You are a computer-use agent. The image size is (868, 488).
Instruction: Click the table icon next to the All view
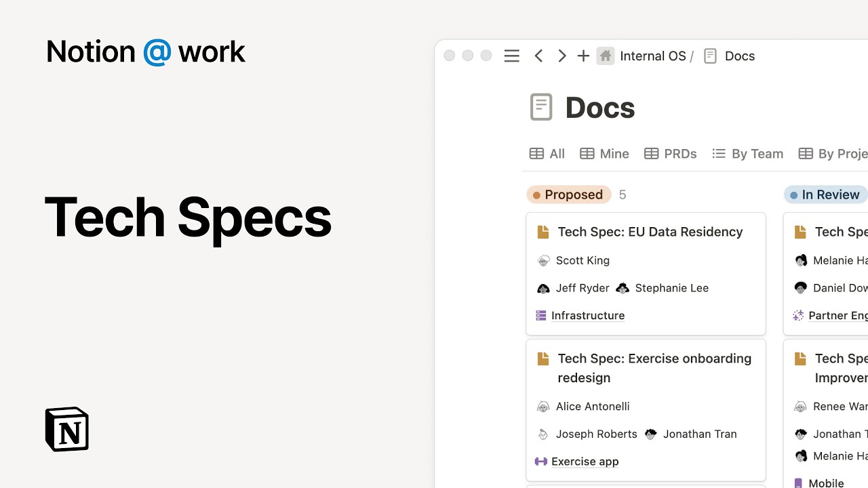click(x=536, y=153)
